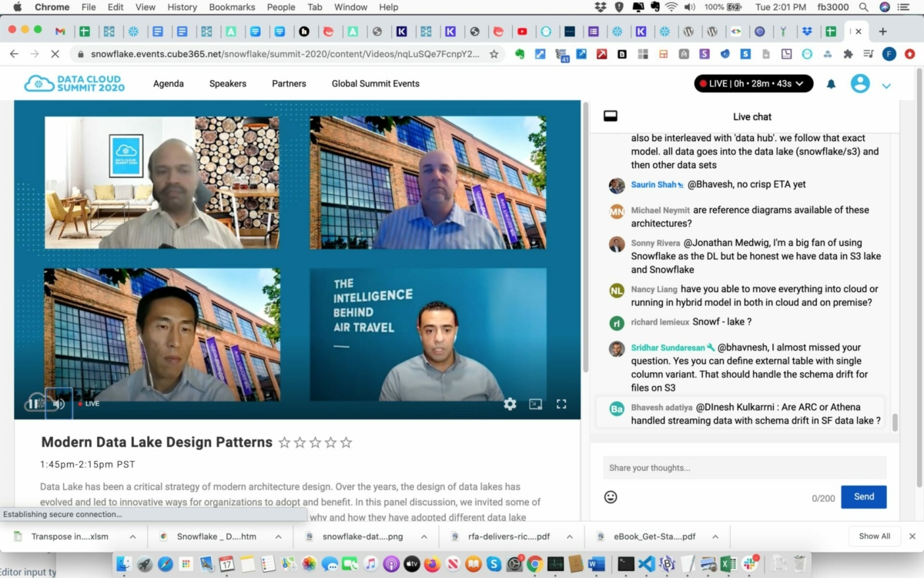Open picture-in-picture mini player
This screenshot has height=578, width=924.
(535, 404)
